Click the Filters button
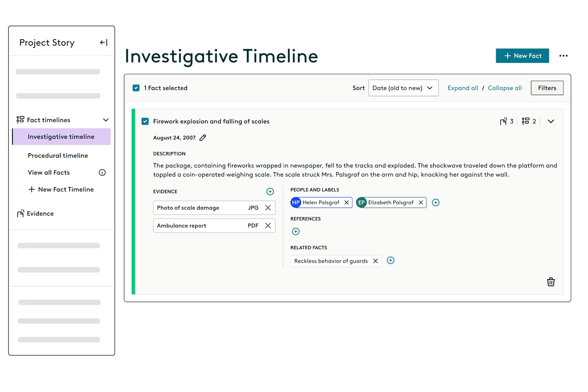Screen dimensions: 588x392 point(547,88)
